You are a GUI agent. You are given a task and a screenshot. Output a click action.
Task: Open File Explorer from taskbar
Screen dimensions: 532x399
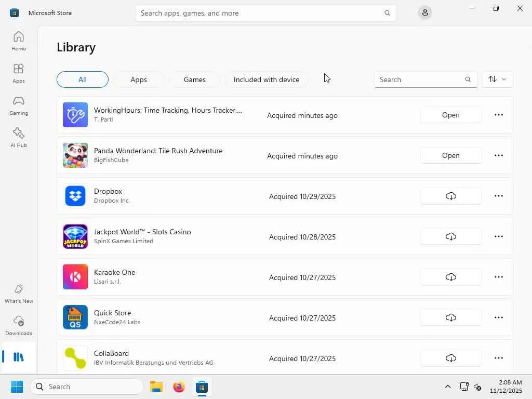(156, 387)
